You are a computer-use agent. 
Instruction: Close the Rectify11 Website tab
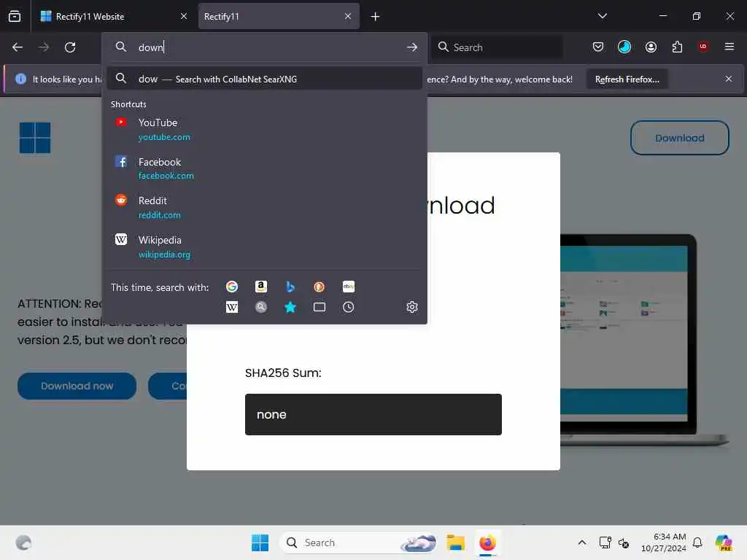click(184, 16)
